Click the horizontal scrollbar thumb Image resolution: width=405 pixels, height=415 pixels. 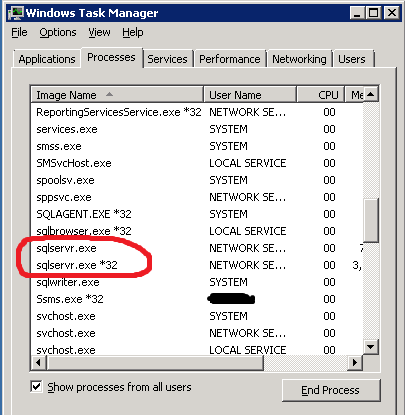click(x=155, y=362)
